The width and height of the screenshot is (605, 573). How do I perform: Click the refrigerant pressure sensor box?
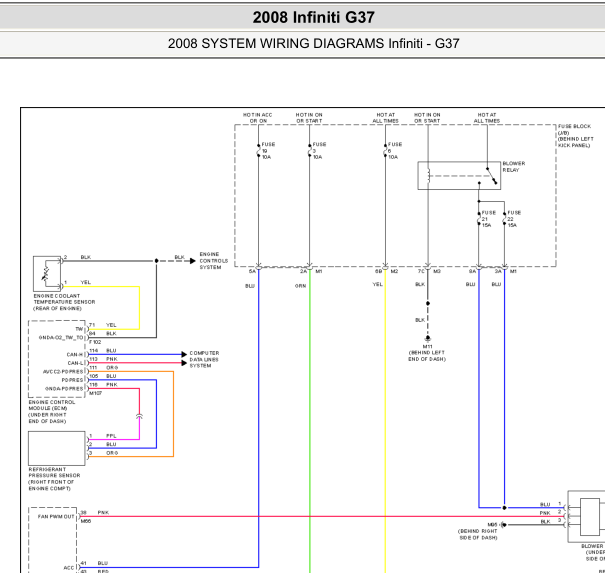(x=57, y=448)
